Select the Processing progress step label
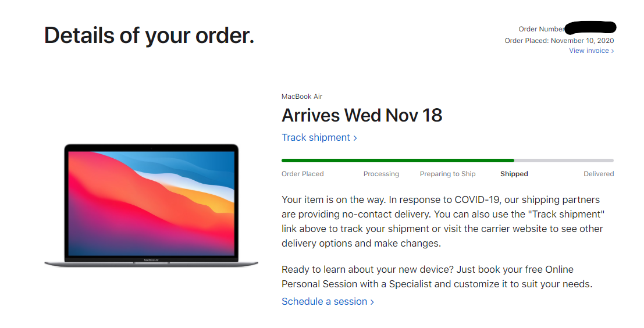 [381, 174]
